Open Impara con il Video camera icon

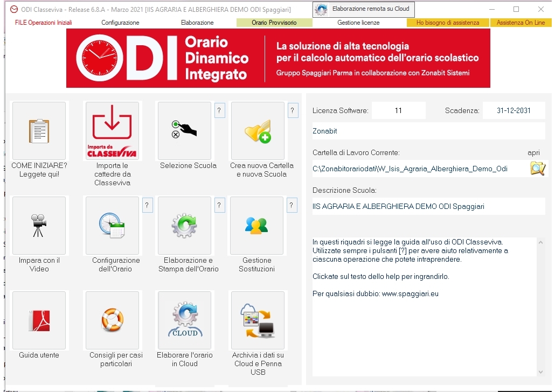point(39,226)
